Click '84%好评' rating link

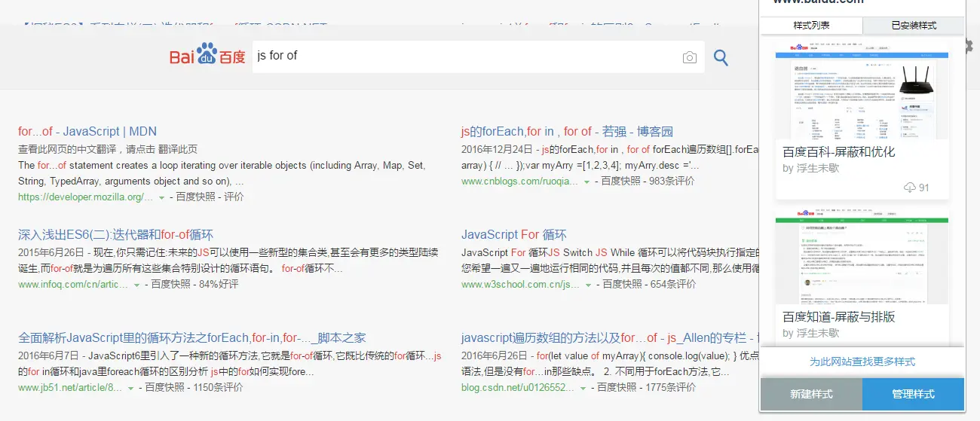219,285
